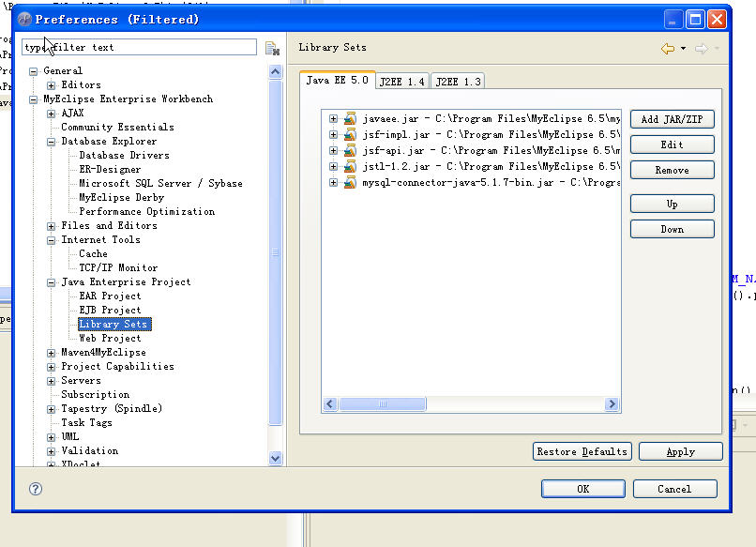Select TCP/IP Monitor in the tree
This screenshot has height=547, width=756.
118,268
